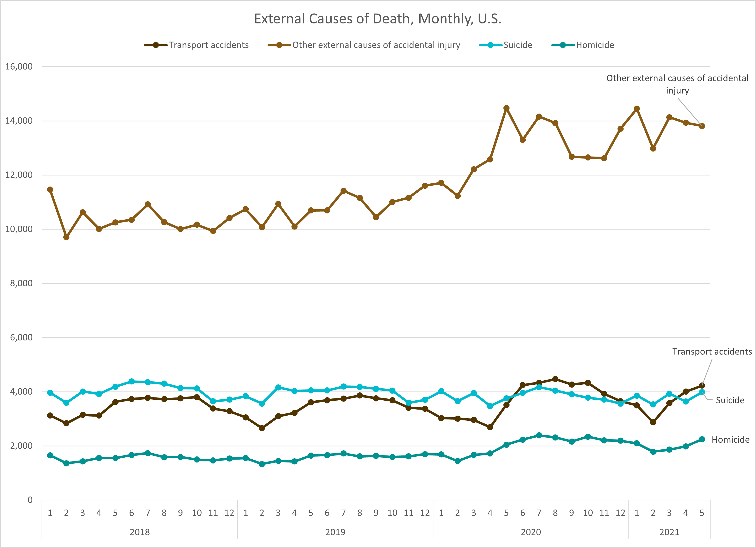Click the August 2020 Transport accidents peak point
The image size is (756, 548).
click(x=555, y=379)
